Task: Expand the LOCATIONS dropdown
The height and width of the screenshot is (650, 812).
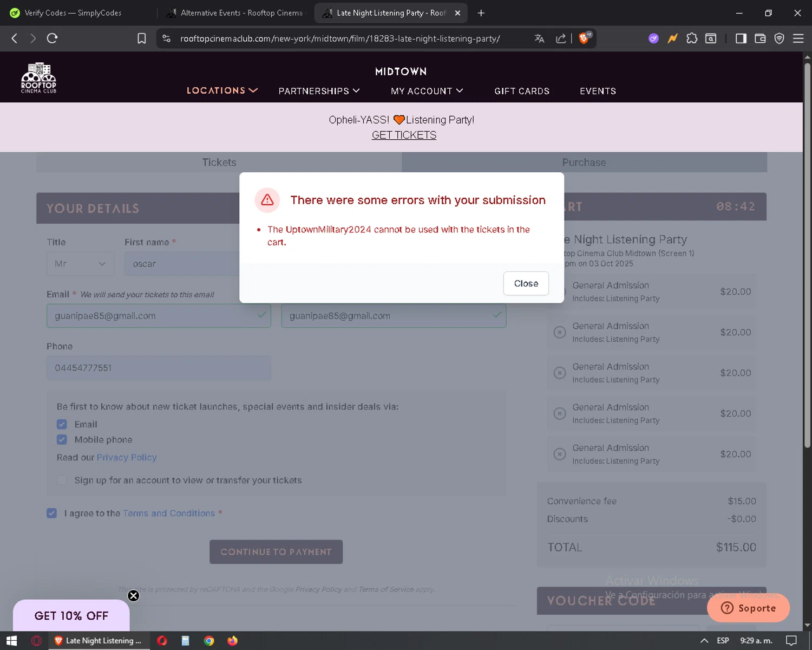Action: [x=222, y=90]
